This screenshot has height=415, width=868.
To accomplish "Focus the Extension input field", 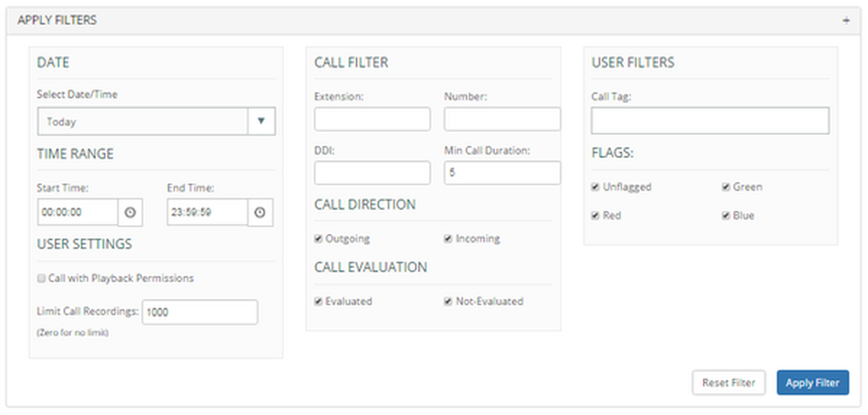I will pyautogui.click(x=372, y=119).
